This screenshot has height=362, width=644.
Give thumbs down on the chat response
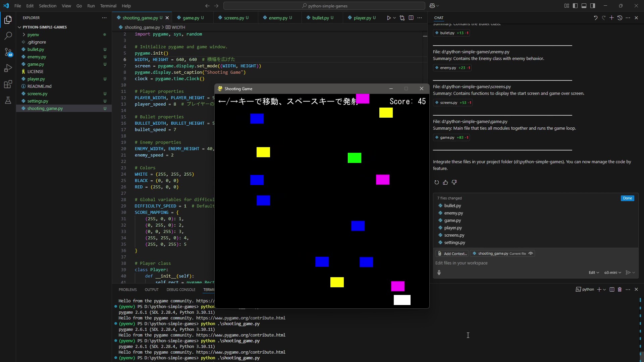click(x=454, y=182)
